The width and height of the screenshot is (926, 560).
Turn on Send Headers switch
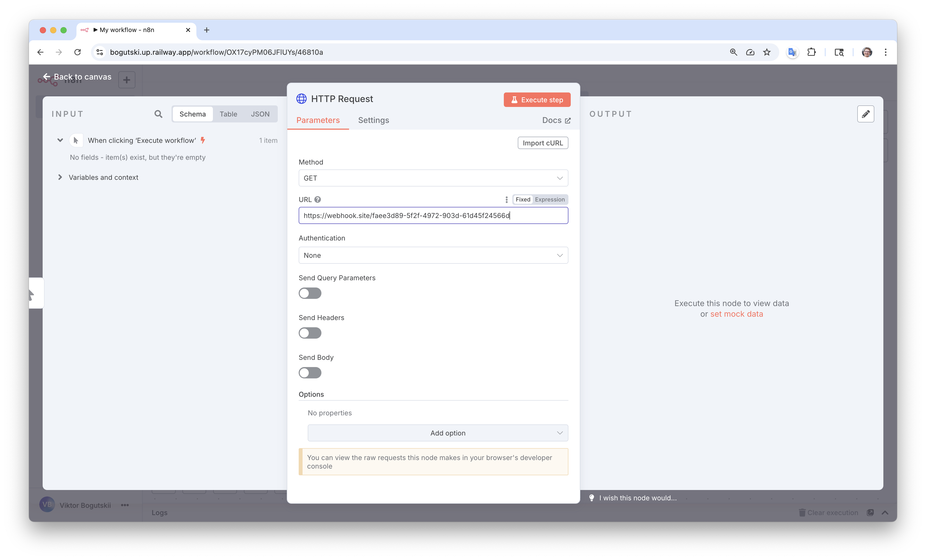[x=310, y=333]
